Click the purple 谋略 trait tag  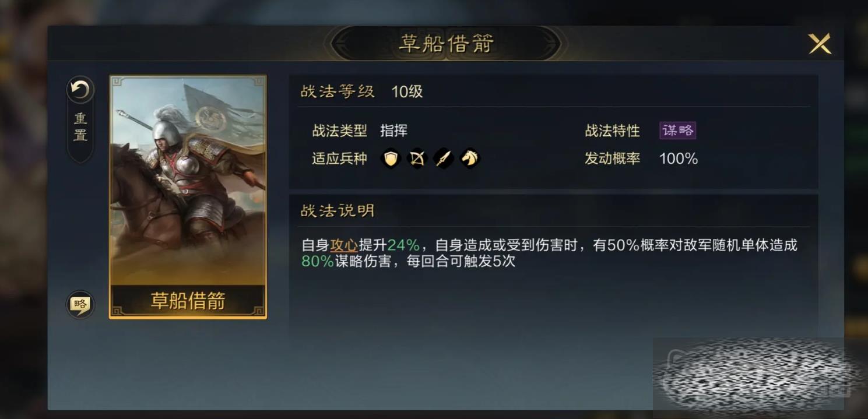click(678, 131)
